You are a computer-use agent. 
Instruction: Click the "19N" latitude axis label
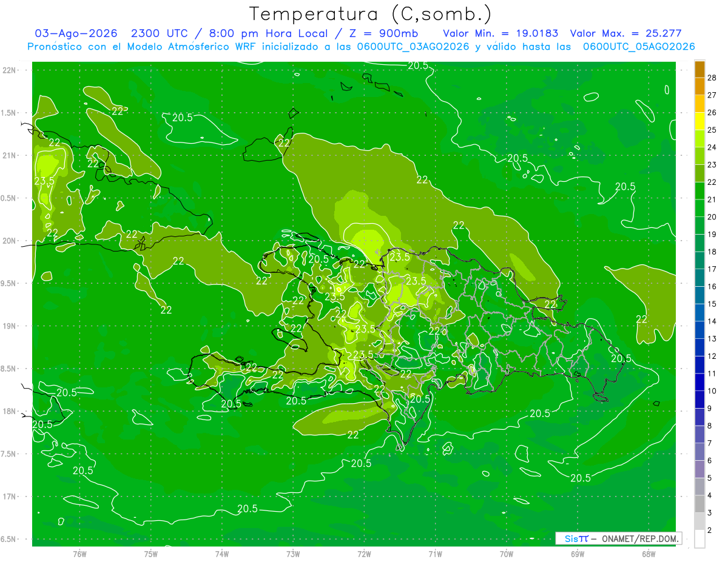point(9,326)
